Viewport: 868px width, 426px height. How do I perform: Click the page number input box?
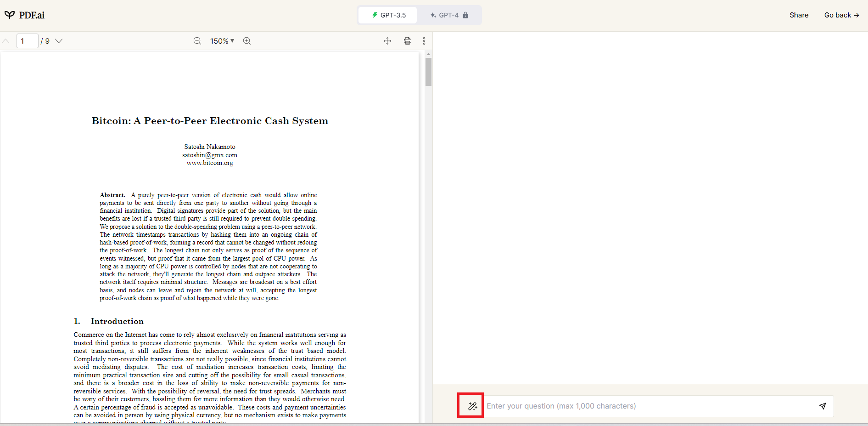click(27, 41)
